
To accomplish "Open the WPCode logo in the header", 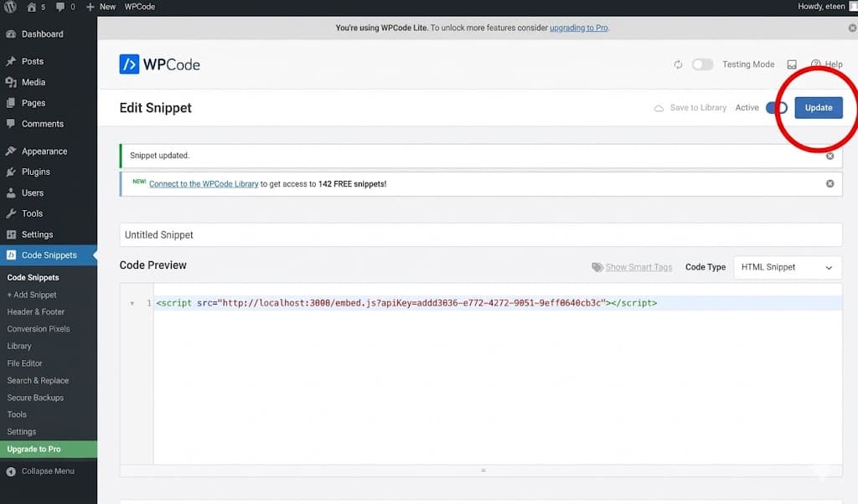I will [159, 64].
